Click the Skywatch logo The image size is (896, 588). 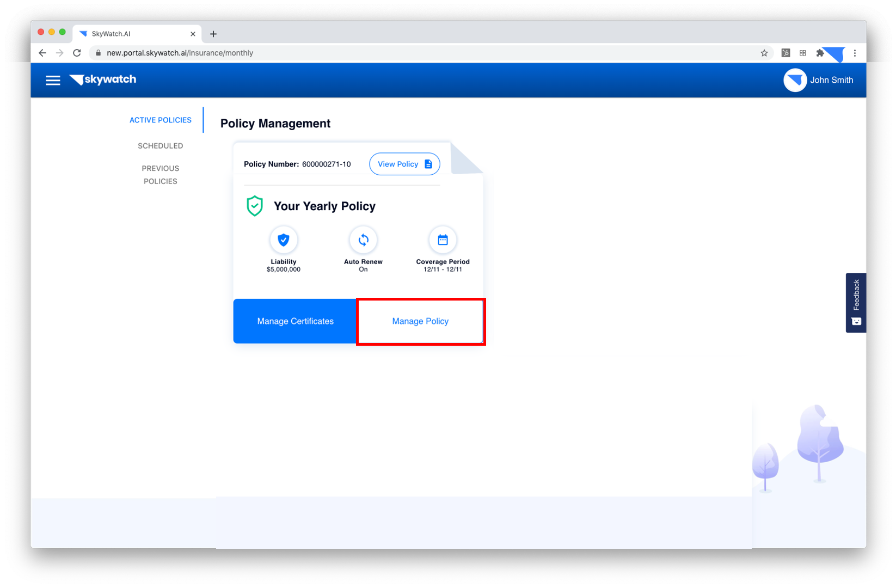[103, 79]
